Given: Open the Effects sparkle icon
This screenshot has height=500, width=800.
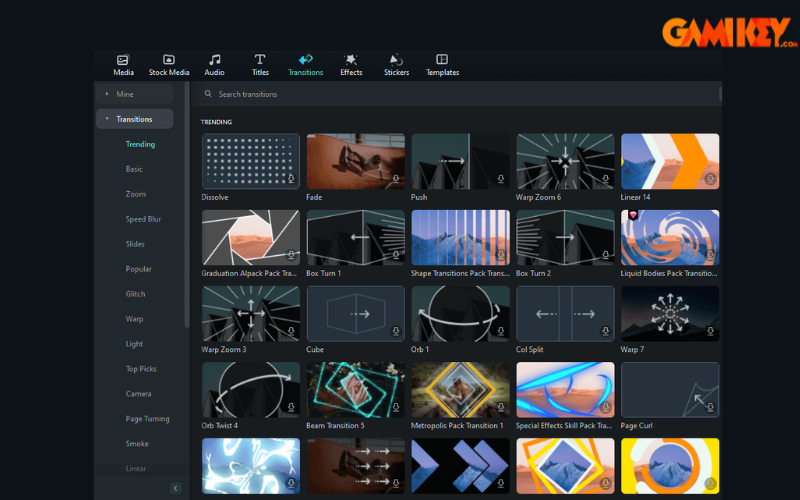Looking at the screenshot, I should [351, 60].
